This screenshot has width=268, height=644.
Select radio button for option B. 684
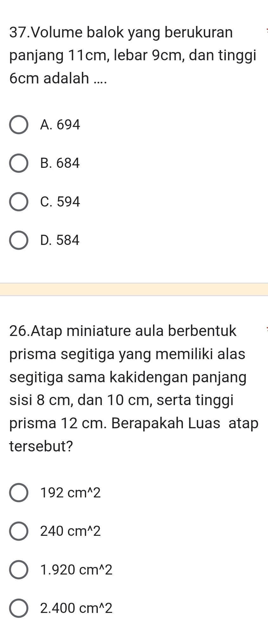click(x=18, y=163)
